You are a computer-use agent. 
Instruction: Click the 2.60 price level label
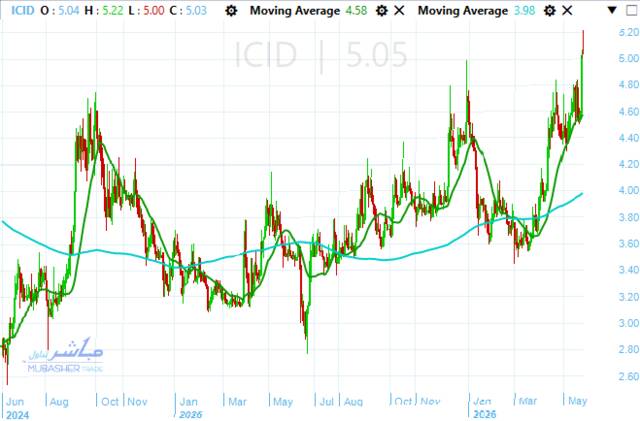[629, 376]
